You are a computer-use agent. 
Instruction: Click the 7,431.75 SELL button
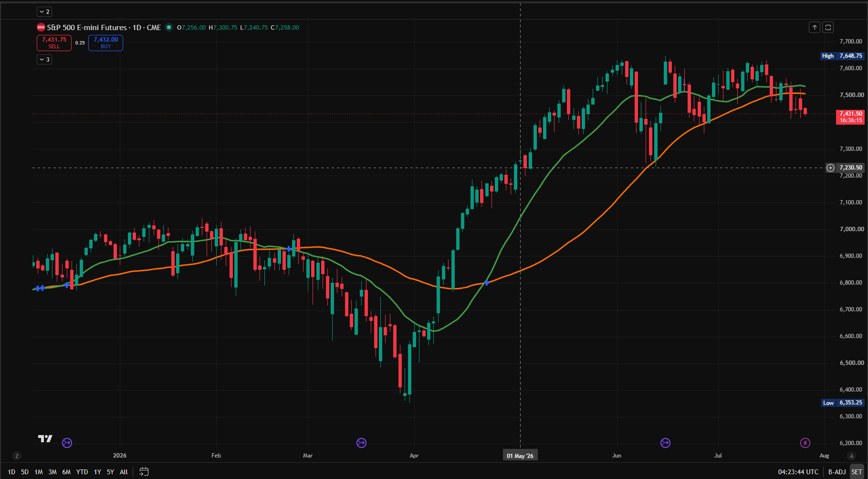[54, 43]
